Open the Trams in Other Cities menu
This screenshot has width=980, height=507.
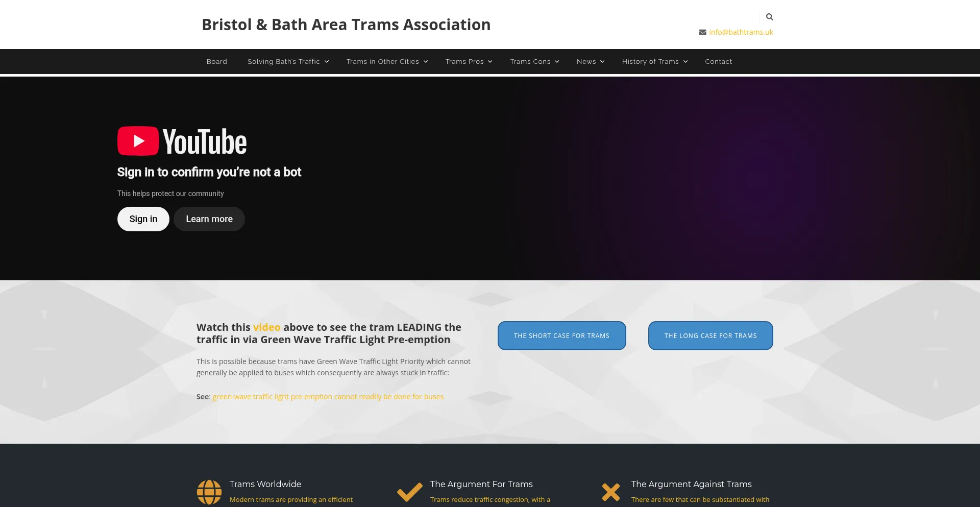[x=383, y=62]
